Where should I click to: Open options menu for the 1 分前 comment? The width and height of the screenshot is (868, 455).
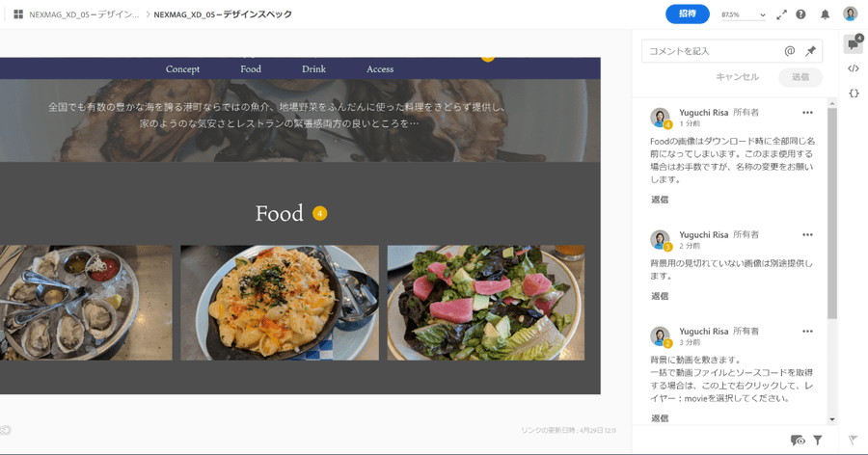point(807,113)
